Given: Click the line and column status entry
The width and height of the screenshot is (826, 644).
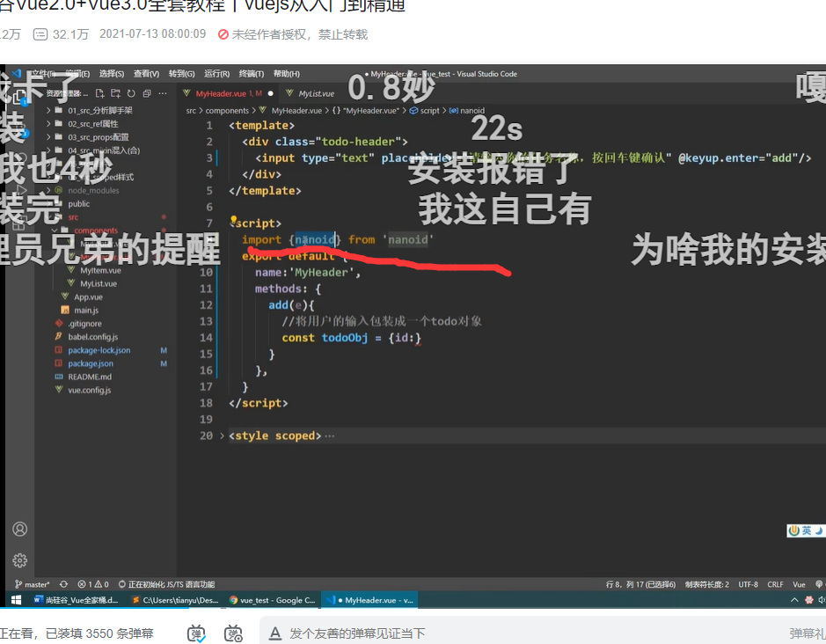Looking at the screenshot, I should click(x=640, y=584).
